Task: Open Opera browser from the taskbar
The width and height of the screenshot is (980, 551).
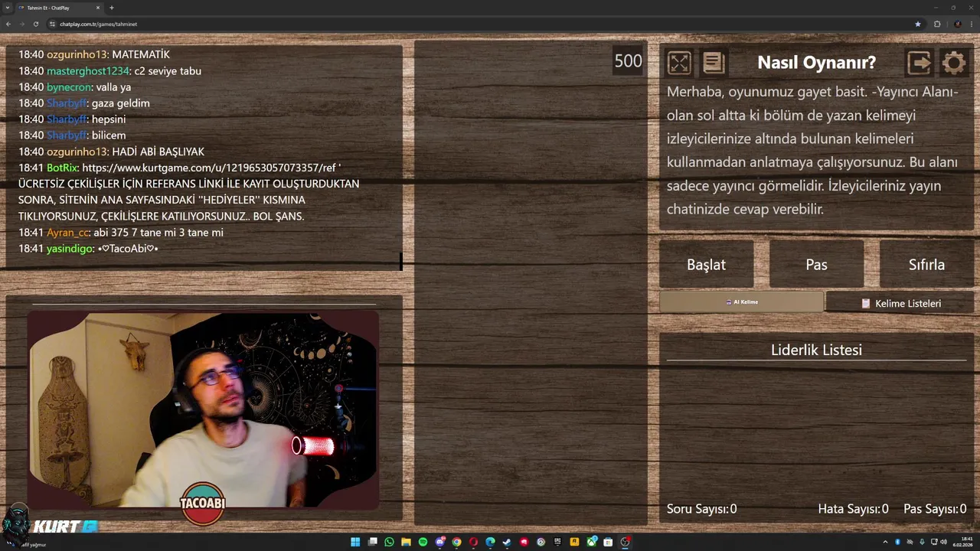Action: pos(473,542)
